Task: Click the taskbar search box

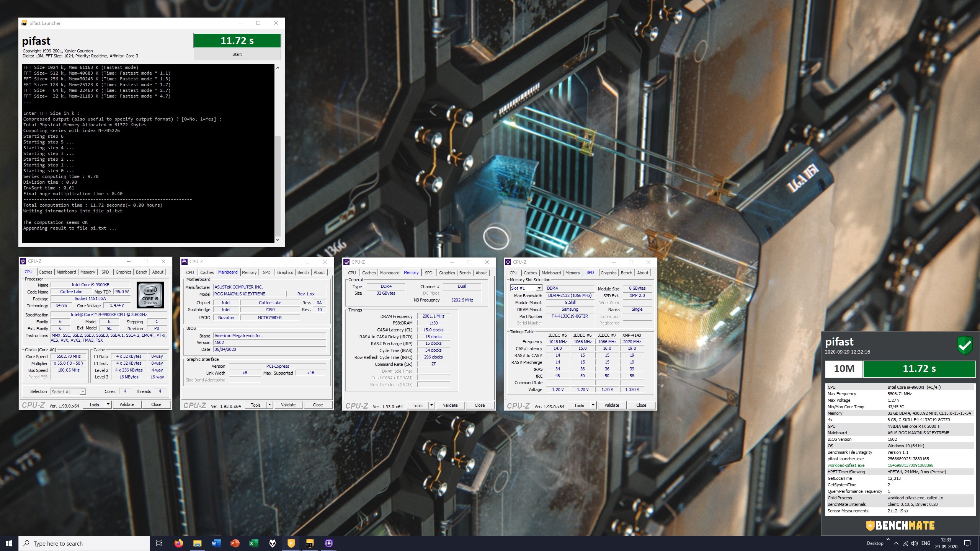Action: (x=84, y=543)
